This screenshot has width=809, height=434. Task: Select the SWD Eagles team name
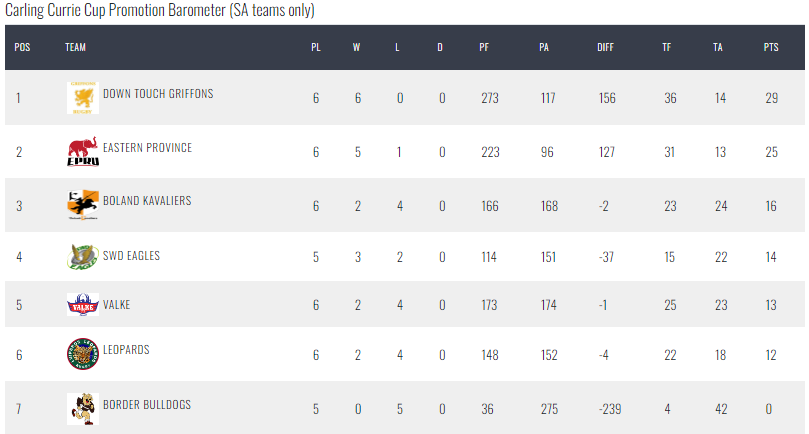tap(132, 255)
